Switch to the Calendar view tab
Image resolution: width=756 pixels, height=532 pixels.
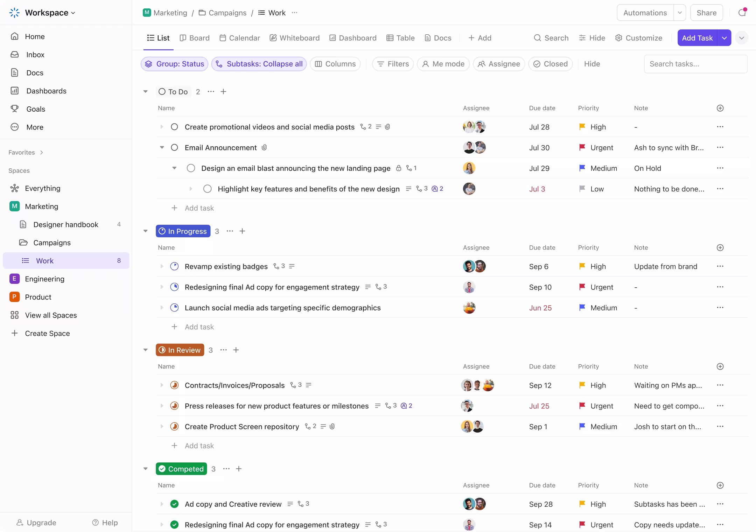240,38
